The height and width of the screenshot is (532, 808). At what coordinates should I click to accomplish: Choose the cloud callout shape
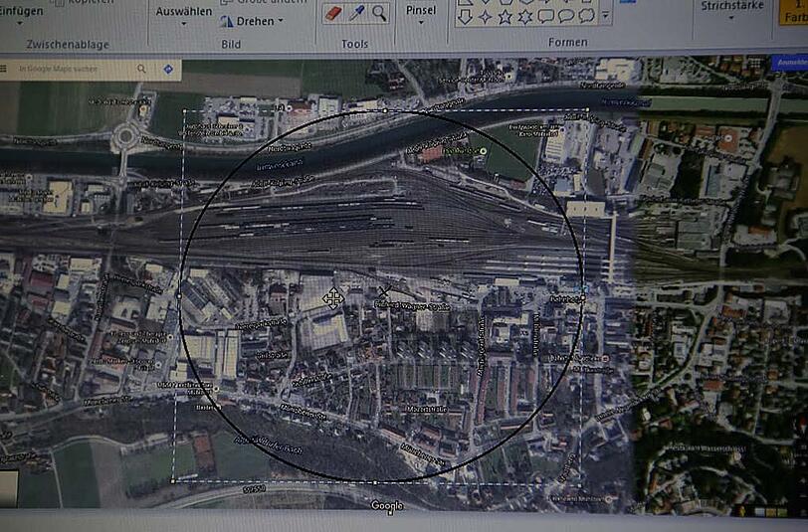(x=586, y=16)
